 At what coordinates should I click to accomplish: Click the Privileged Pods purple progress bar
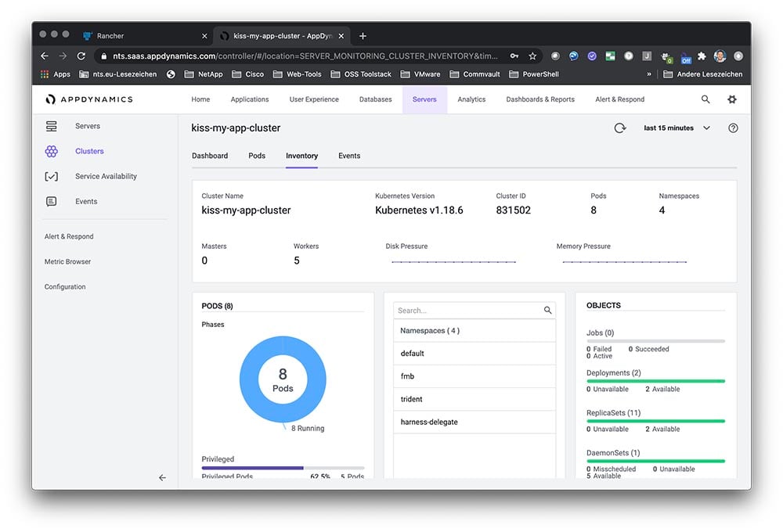pos(252,468)
